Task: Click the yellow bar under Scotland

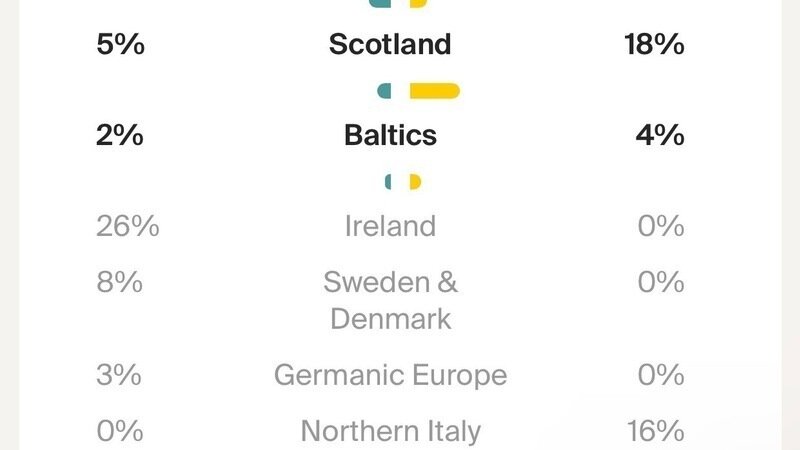Action: click(x=434, y=91)
